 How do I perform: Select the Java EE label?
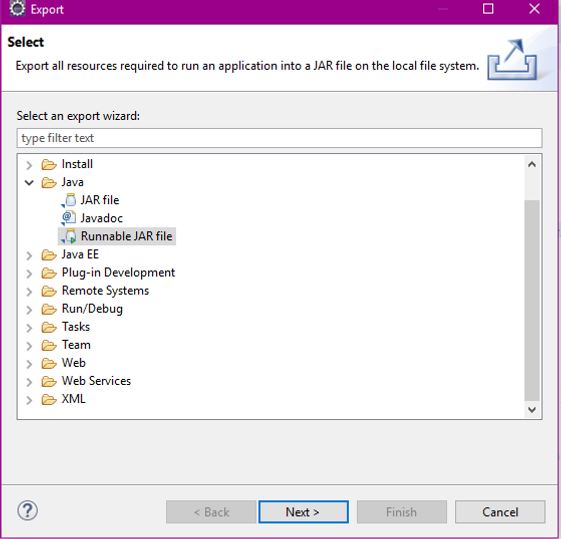tap(80, 254)
